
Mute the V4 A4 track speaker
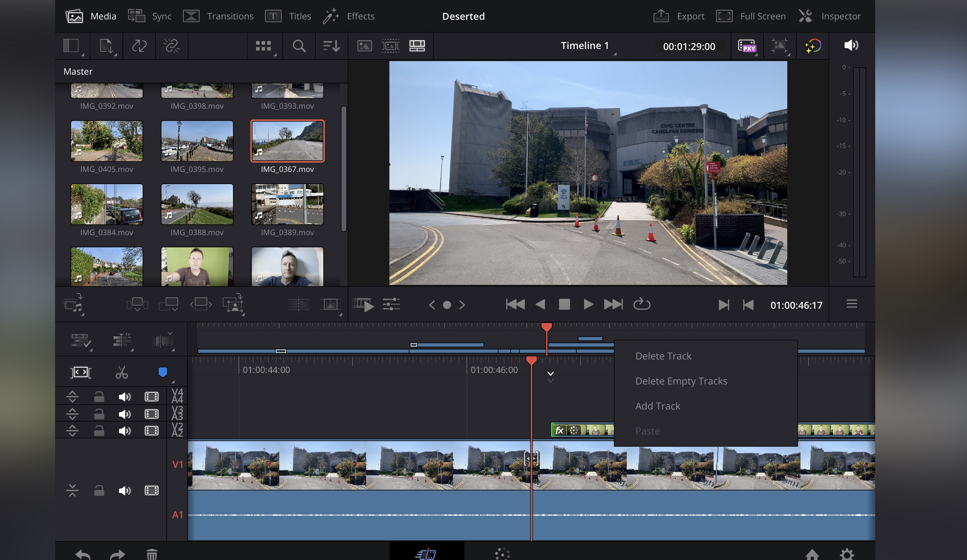[x=125, y=397]
